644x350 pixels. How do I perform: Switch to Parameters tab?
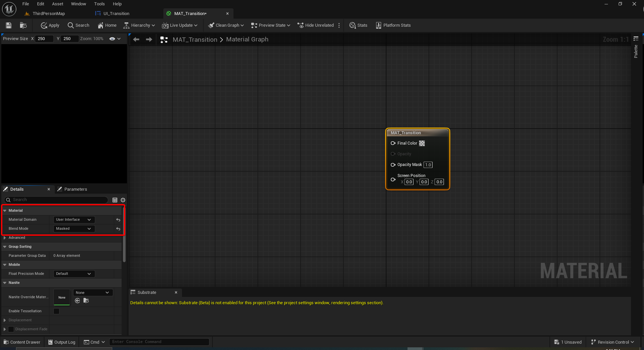pyautogui.click(x=72, y=189)
